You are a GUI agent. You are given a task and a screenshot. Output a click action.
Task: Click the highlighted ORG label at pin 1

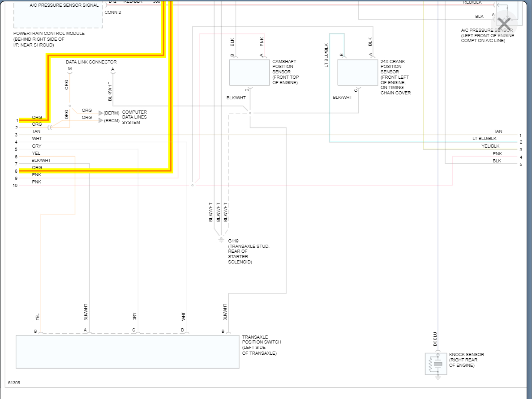[x=37, y=117]
